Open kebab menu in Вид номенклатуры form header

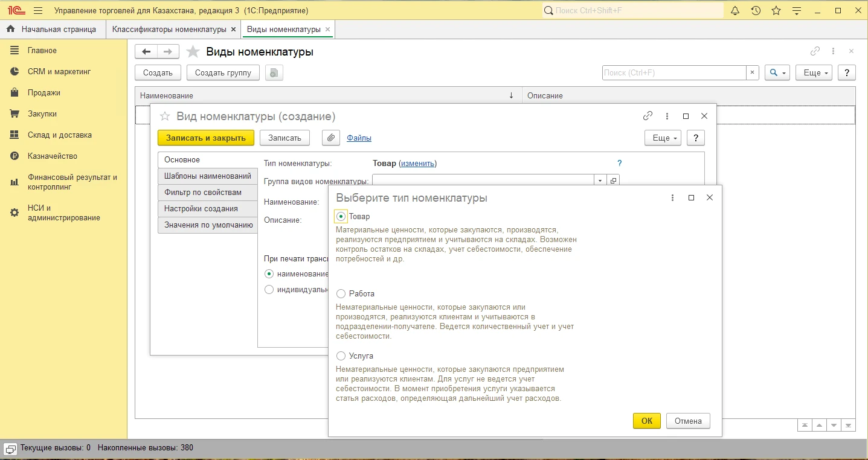(x=667, y=115)
